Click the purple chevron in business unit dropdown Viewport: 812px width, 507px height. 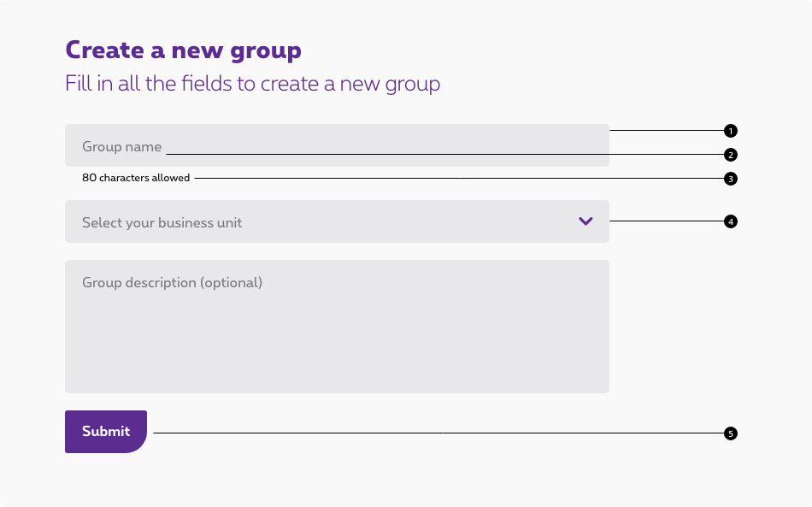(x=585, y=221)
